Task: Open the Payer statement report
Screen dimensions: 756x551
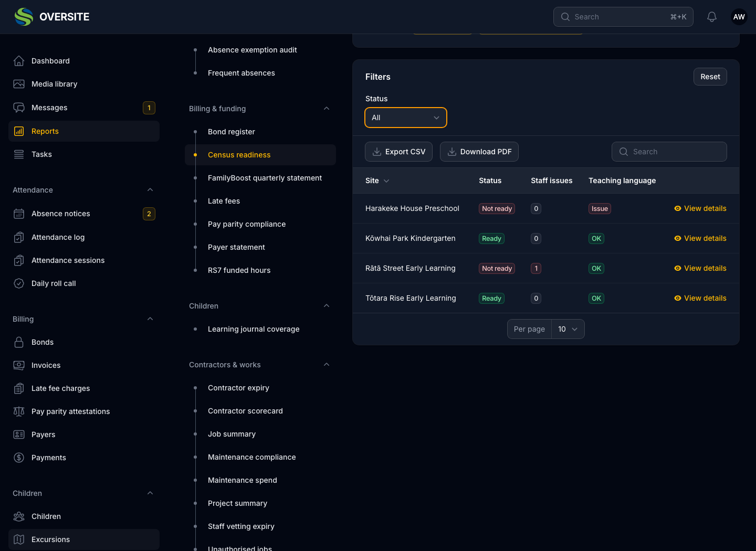Action: click(x=260, y=247)
